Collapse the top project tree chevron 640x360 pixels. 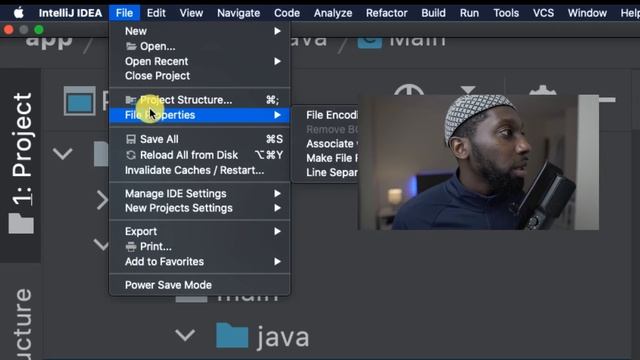click(x=62, y=154)
